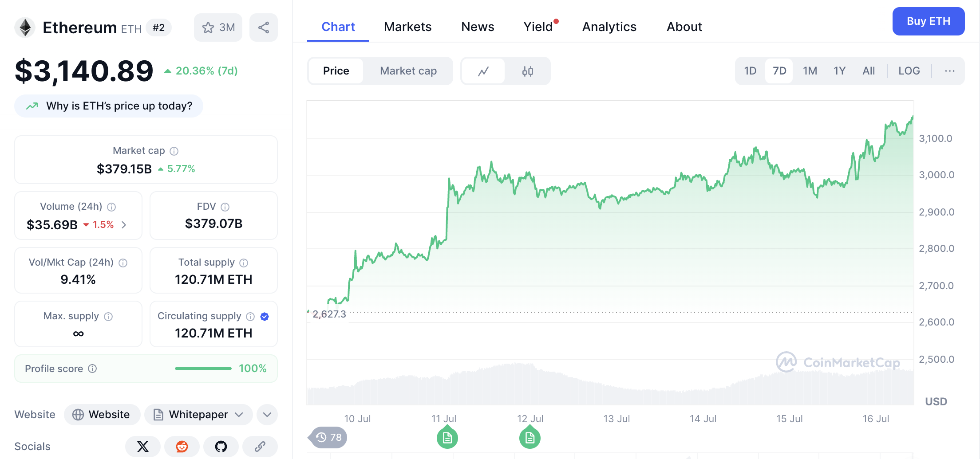Select the 7D time range
The width and height of the screenshot is (980, 459).
click(x=779, y=71)
